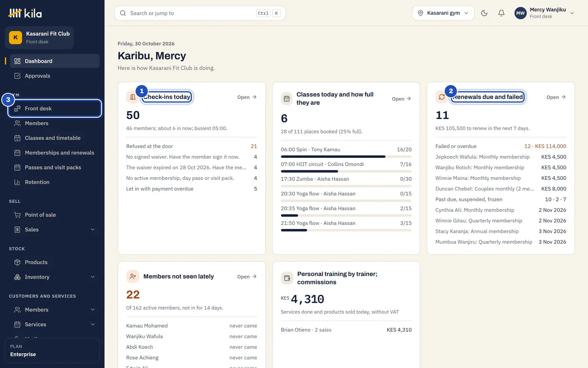Expand the Sales submenu chevron

coord(93,229)
